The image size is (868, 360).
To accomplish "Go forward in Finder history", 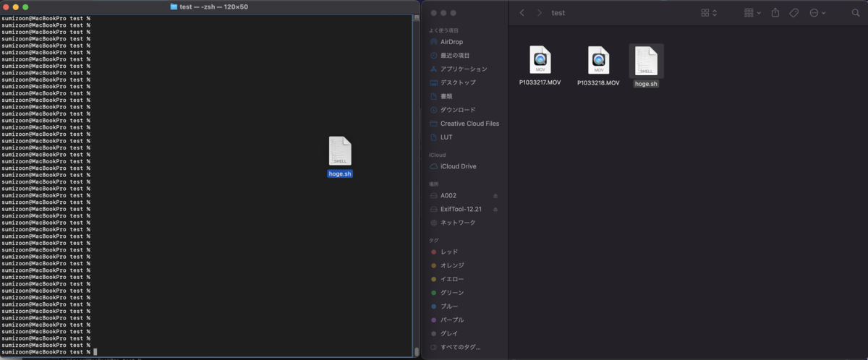I will 540,13.
